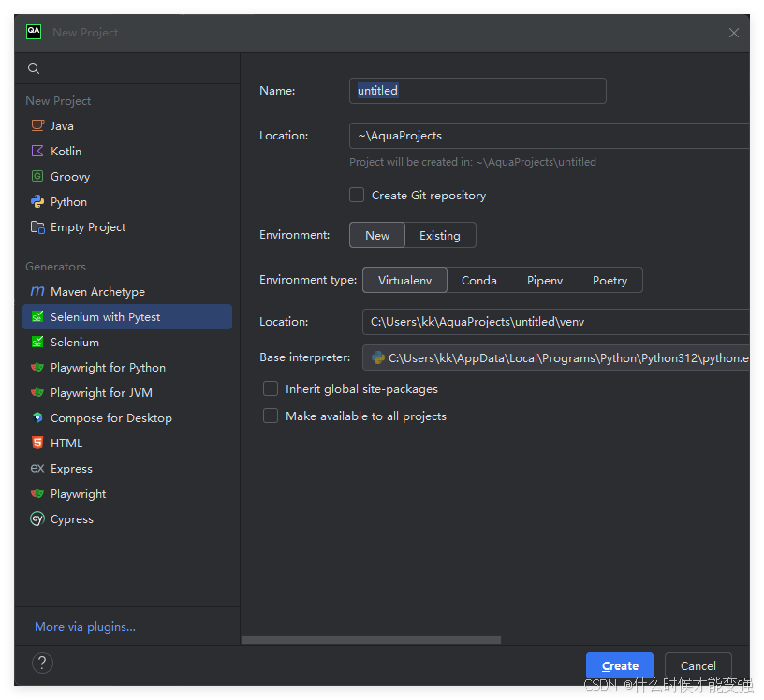Image resolution: width=764 pixels, height=700 pixels.
Task: Click the Maven Archetype m icon
Action: click(x=37, y=291)
